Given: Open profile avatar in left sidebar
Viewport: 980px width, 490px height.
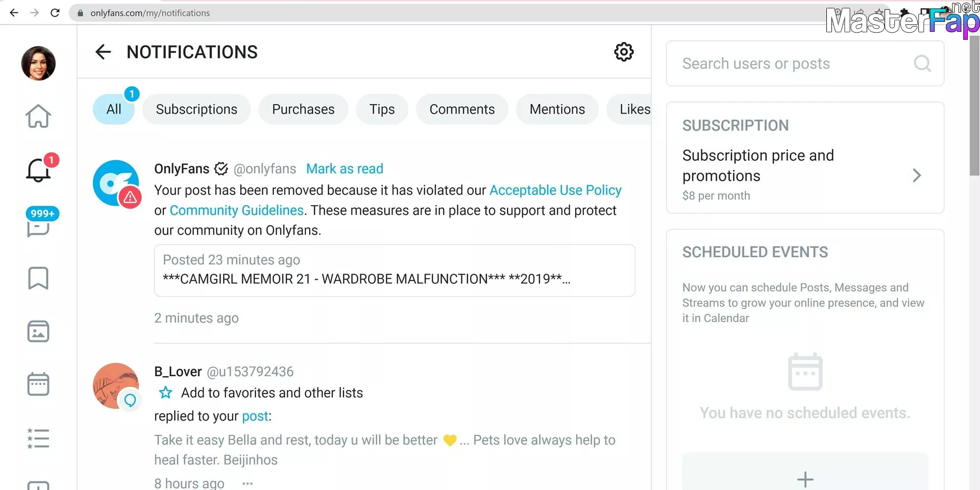Looking at the screenshot, I should tap(38, 63).
